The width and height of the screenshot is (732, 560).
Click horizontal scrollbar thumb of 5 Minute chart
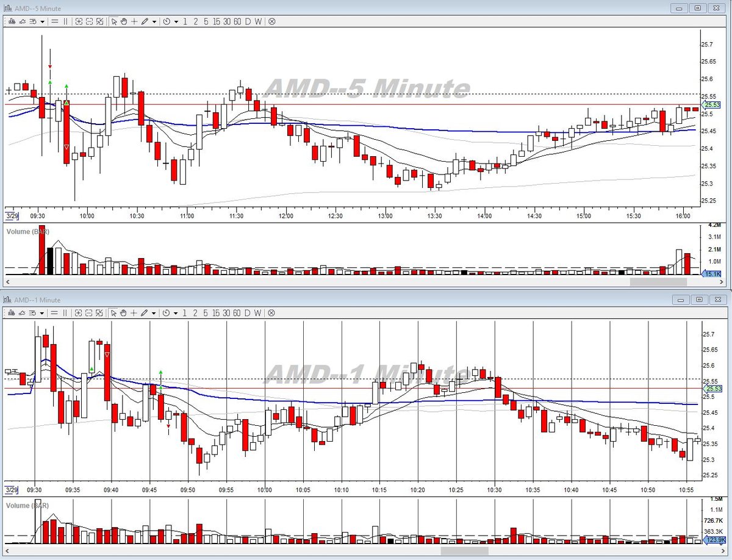pyautogui.click(x=658, y=282)
